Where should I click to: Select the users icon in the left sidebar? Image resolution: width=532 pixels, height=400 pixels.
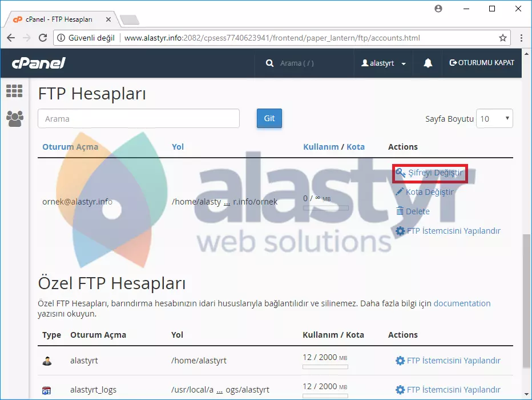pos(14,118)
